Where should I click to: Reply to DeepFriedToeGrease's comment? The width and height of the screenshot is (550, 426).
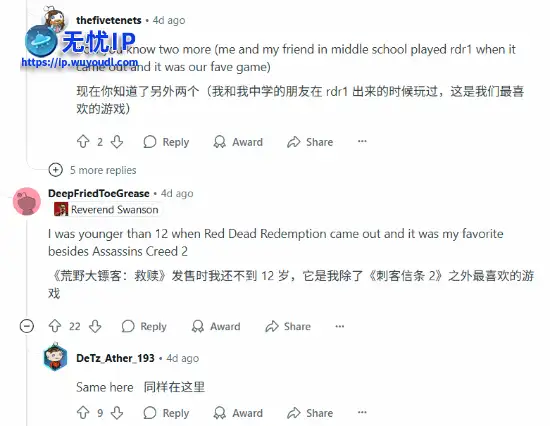pyautogui.click(x=144, y=326)
